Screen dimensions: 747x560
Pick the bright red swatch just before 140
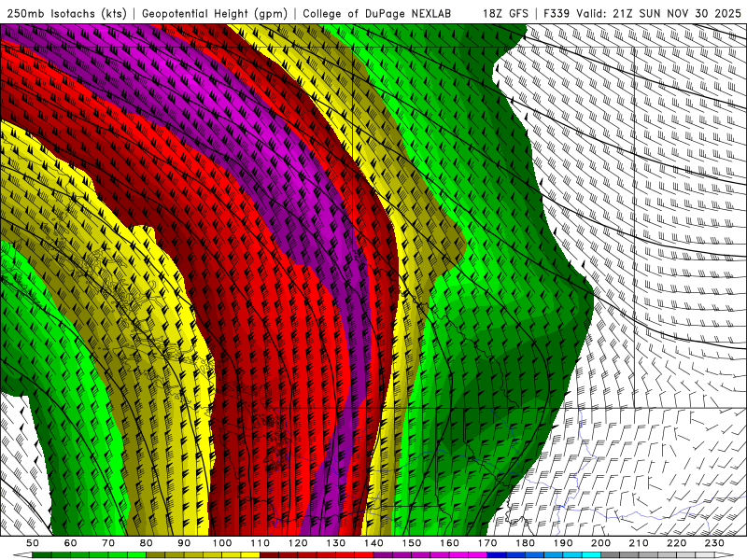click(x=364, y=555)
